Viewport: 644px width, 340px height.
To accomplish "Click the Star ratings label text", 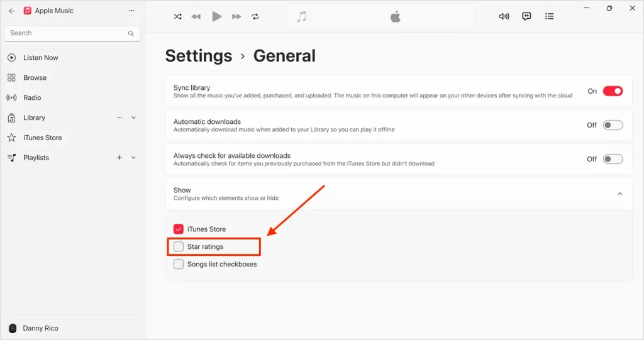I will tap(206, 247).
